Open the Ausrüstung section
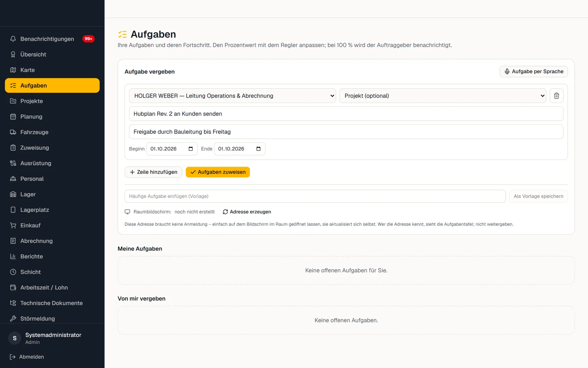 coord(52,163)
